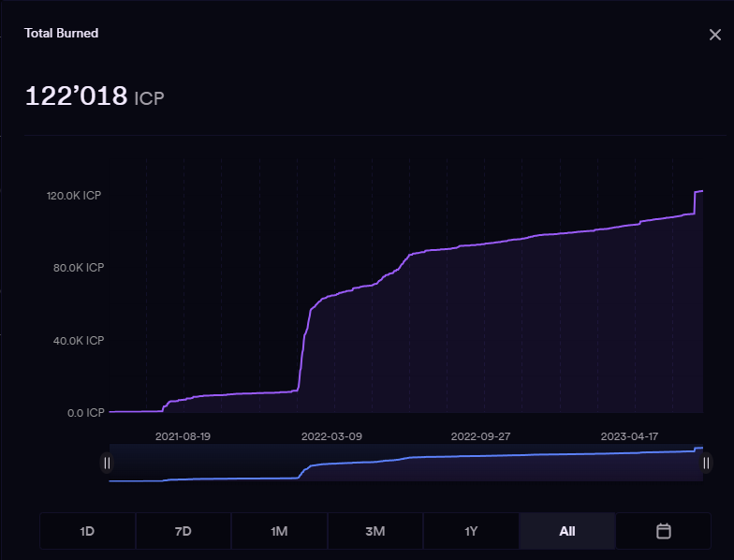Click the right range slider handle

tap(706, 463)
